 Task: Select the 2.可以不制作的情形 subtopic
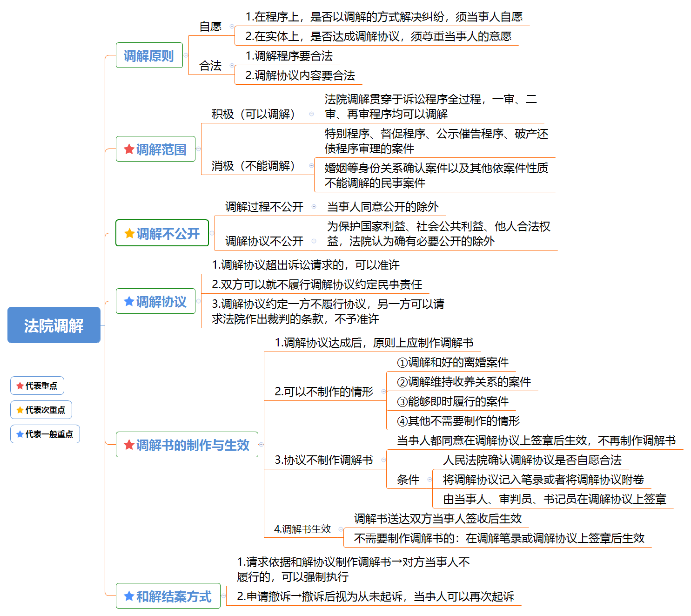324,392
